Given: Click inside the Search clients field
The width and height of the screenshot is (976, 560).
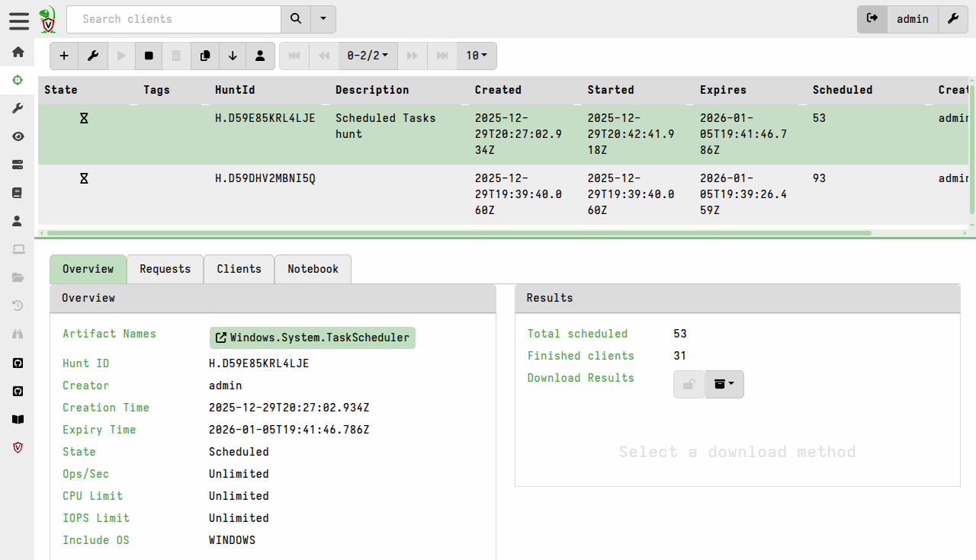Looking at the screenshot, I should click(x=174, y=19).
